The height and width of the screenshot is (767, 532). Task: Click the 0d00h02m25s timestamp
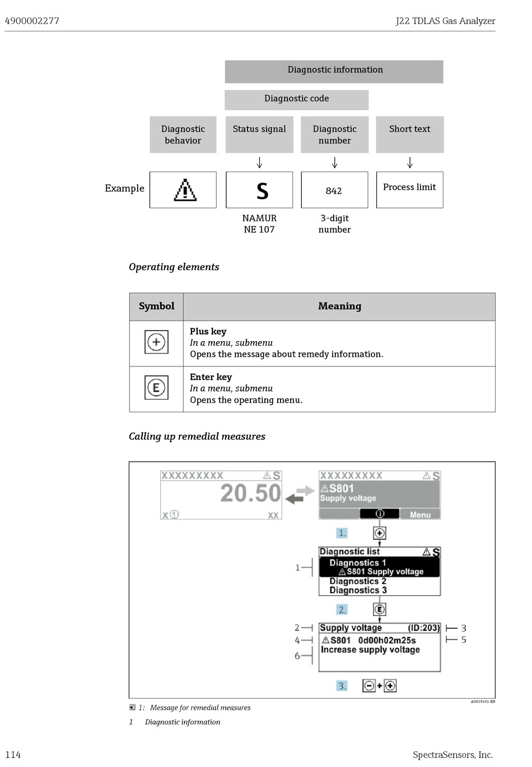coord(387,640)
